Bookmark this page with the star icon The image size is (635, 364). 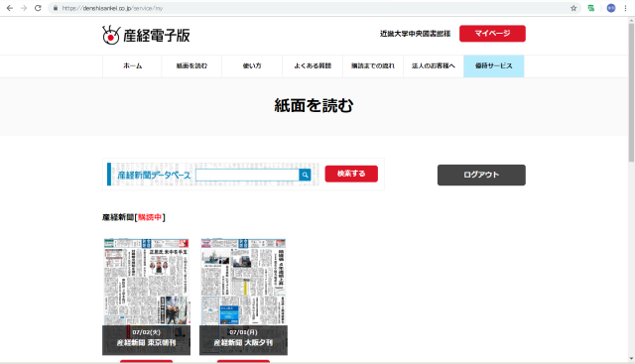point(573,8)
